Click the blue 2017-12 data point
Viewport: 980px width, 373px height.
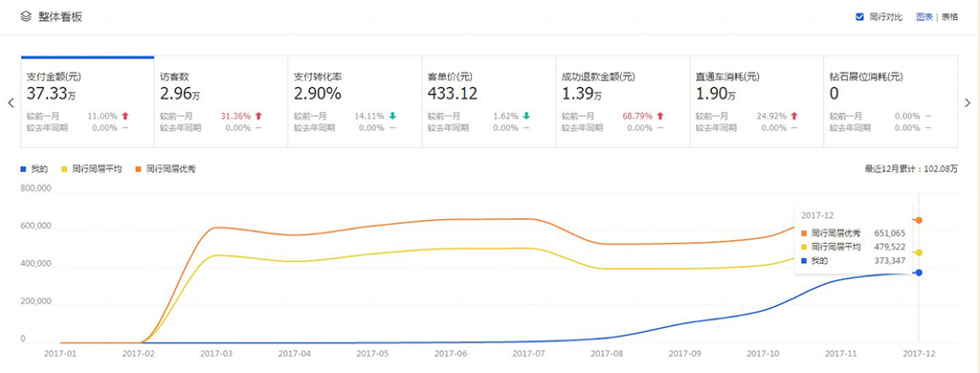pyautogui.click(x=919, y=273)
